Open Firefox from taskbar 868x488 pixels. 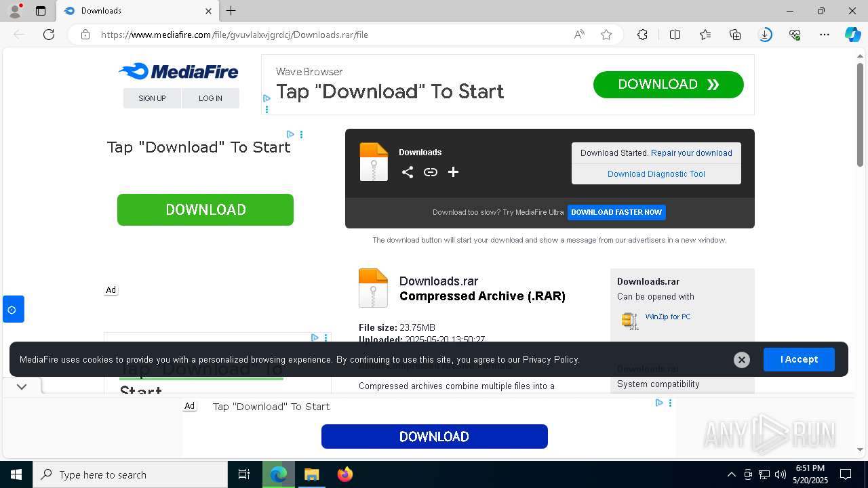click(345, 474)
